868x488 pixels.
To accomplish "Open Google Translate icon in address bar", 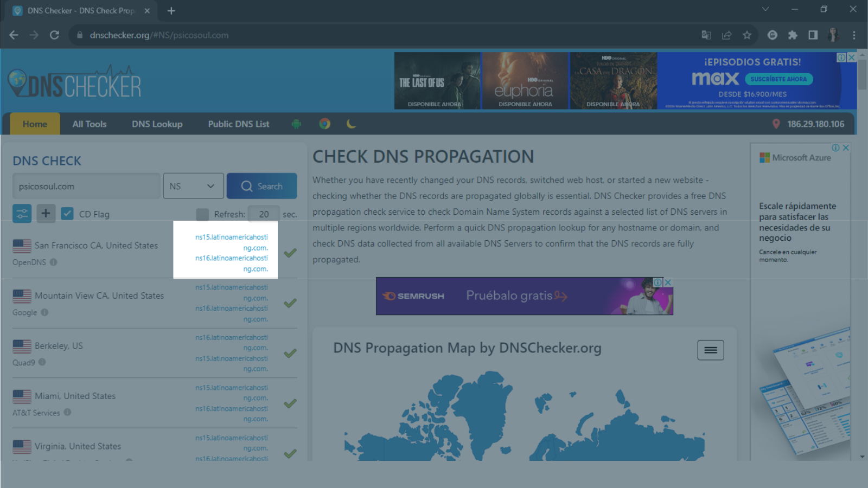I will point(706,35).
